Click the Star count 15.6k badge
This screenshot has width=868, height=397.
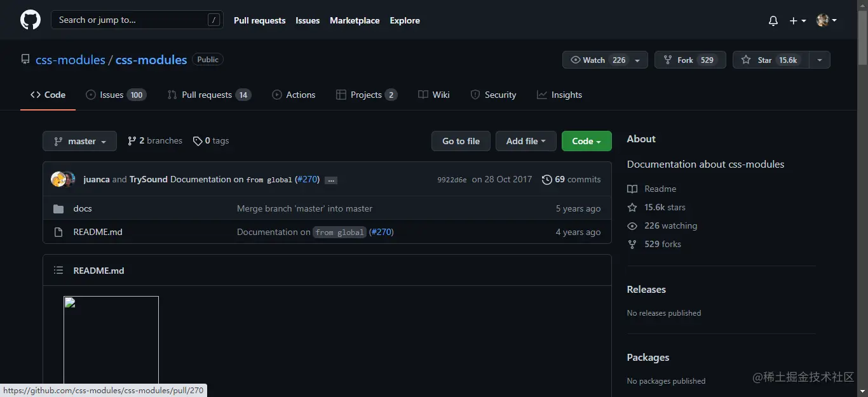point(788,60)
